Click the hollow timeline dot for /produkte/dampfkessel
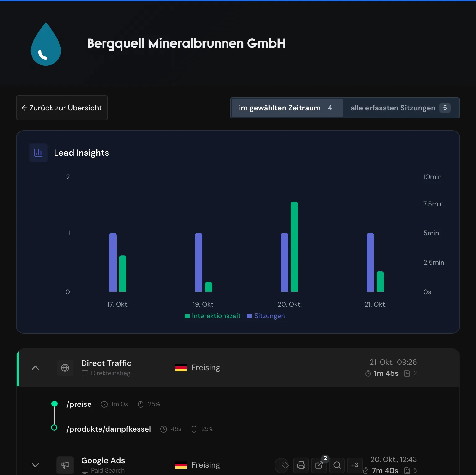This screenshot has width=476, height=475. tap(54, 428)
